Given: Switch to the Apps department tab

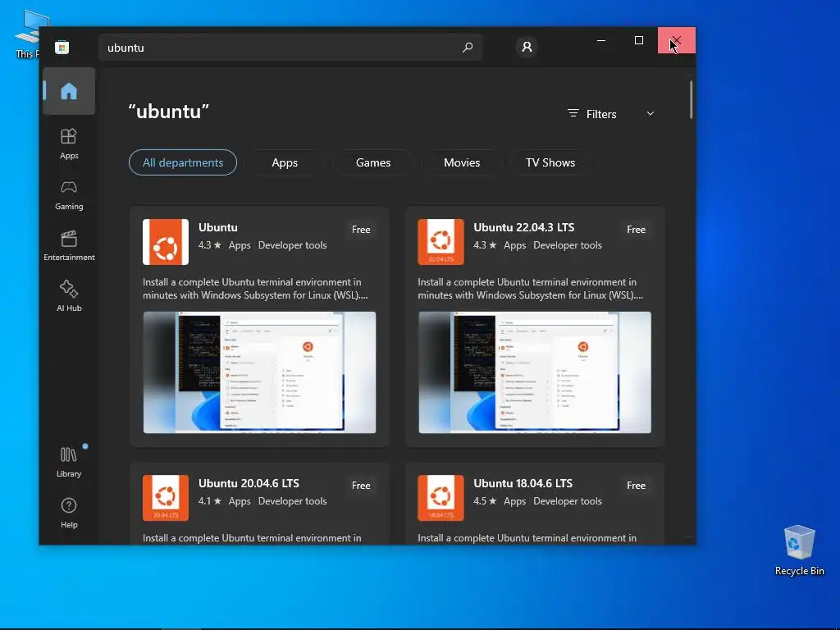Looking at the screenshot, I should [285, 162].
